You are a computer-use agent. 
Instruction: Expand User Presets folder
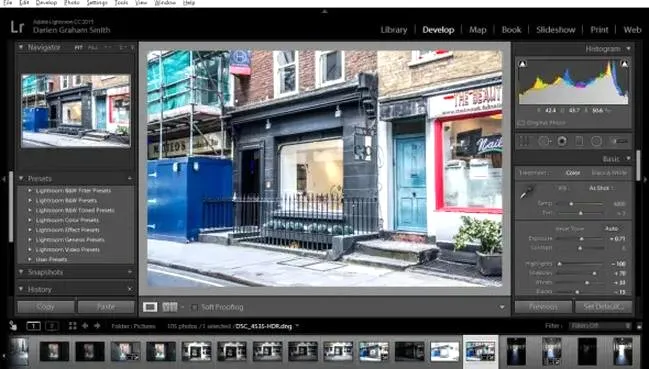coord(30,260)
